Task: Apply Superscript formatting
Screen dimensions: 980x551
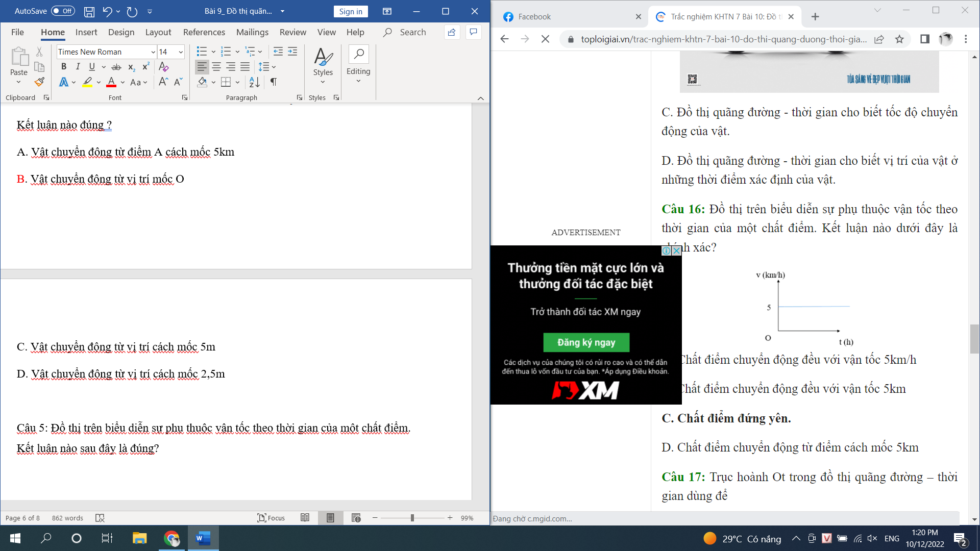Action: [145, 67]
